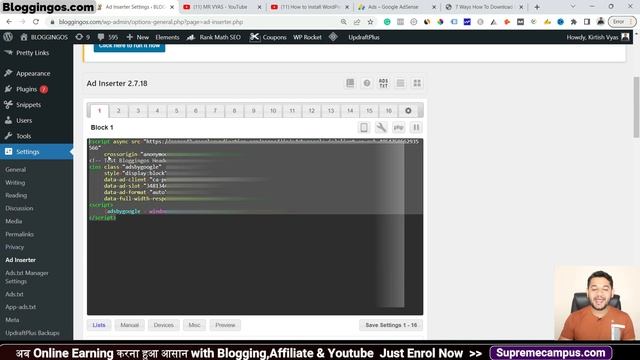Click the Devices button

[x=164, y=325]
